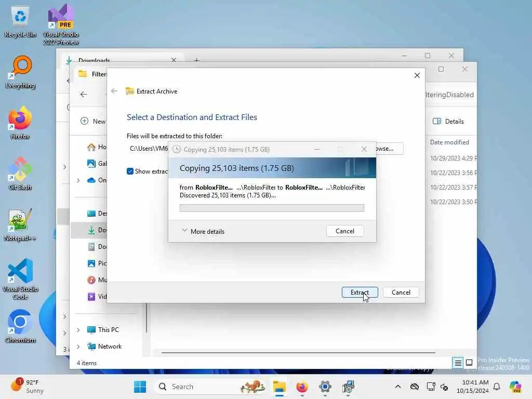Open Copilot preview icon in taskbar
Viewport: 532px width, 399px height.
click(515, 387)
